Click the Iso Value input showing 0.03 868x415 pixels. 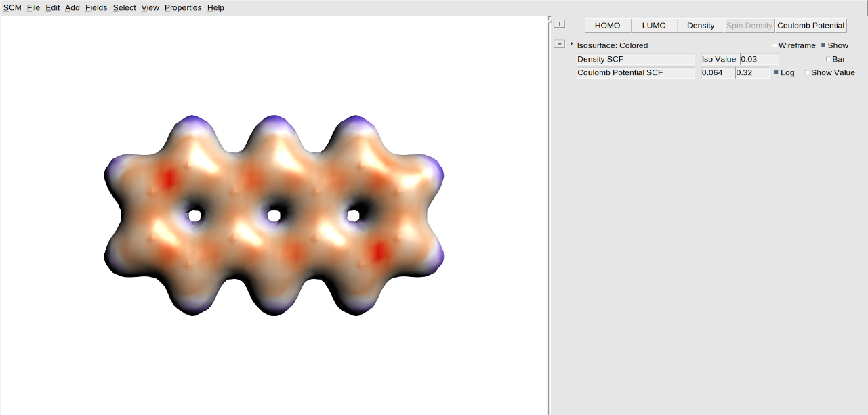click(759, 59)
